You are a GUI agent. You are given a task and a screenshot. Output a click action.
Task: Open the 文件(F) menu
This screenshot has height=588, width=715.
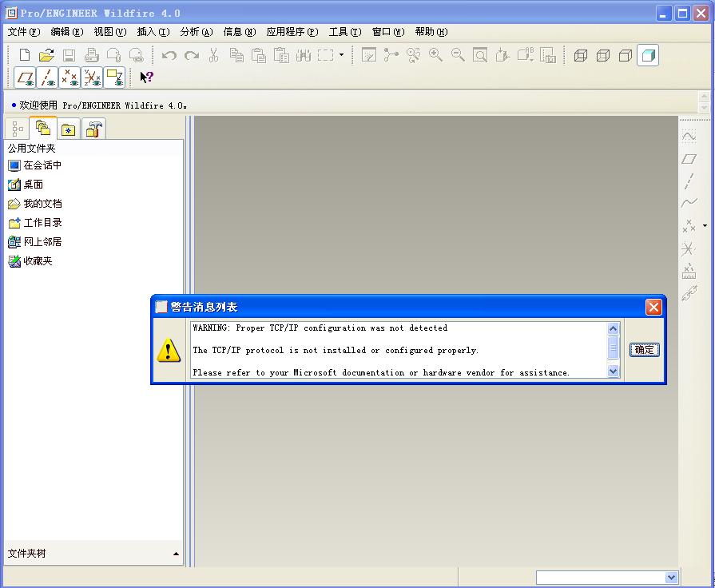pyautogui.click(x=24, y=32)
